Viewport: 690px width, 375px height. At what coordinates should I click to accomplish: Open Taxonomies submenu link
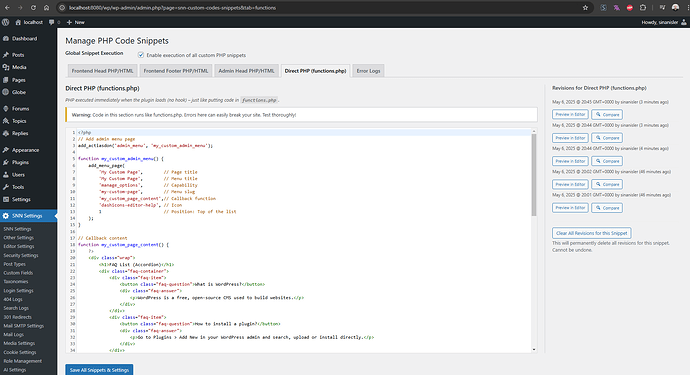(x=16, y=282)
